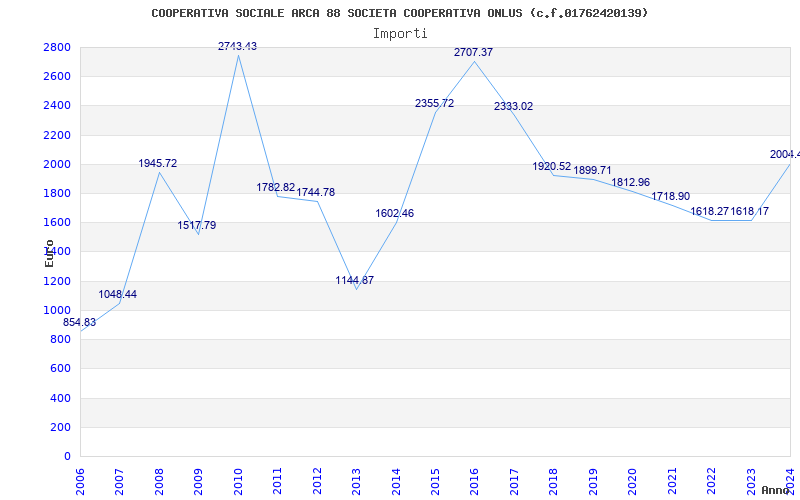
Task: Select the 854.83 data label
Action: (79, 322)
